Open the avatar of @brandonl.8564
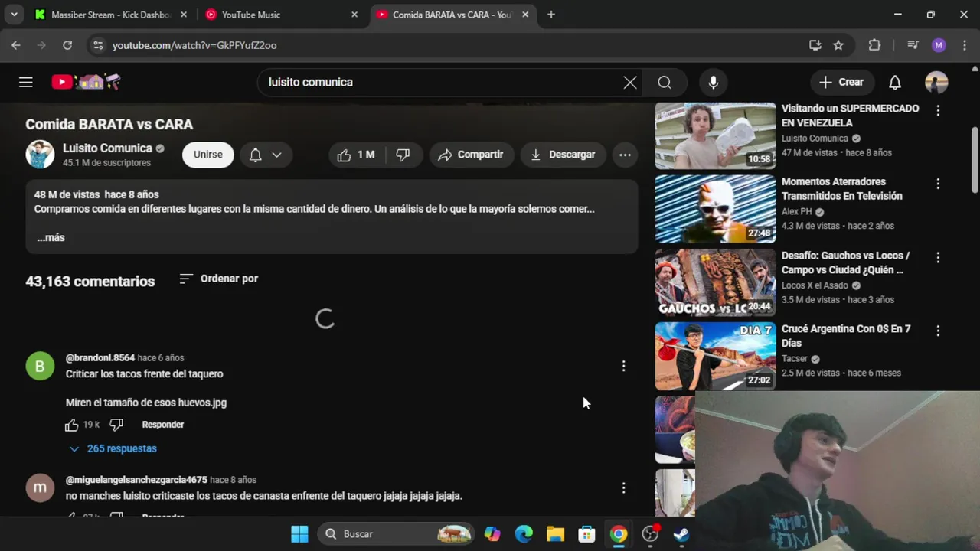The height and width of the screenshot is (551, 980). 40,366
